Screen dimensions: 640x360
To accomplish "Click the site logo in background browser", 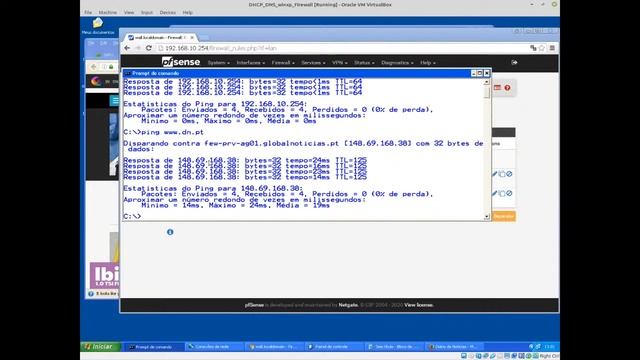I will point(96,81).
